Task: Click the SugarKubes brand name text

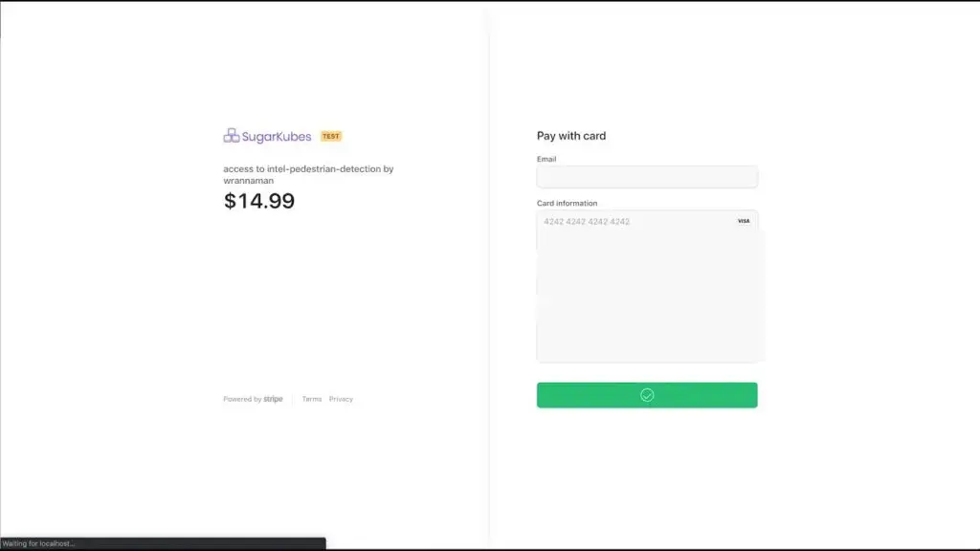Action: point(277,136)
